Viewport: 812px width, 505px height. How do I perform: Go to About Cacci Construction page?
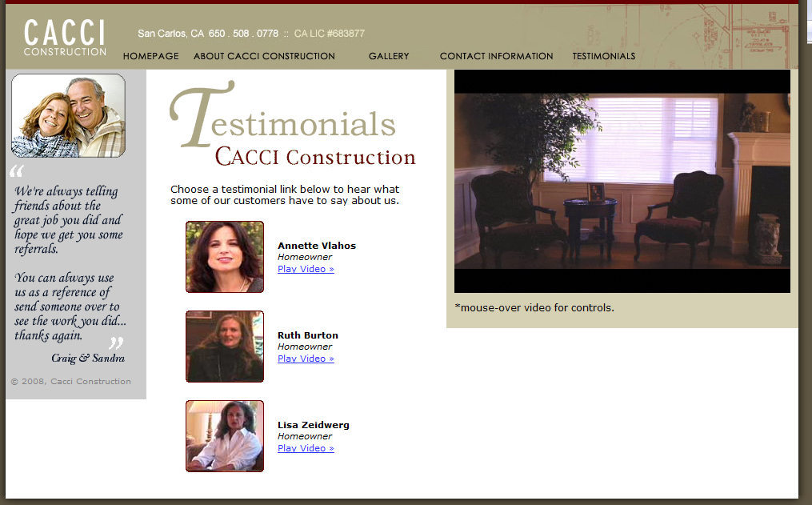[x=264, y=56]
